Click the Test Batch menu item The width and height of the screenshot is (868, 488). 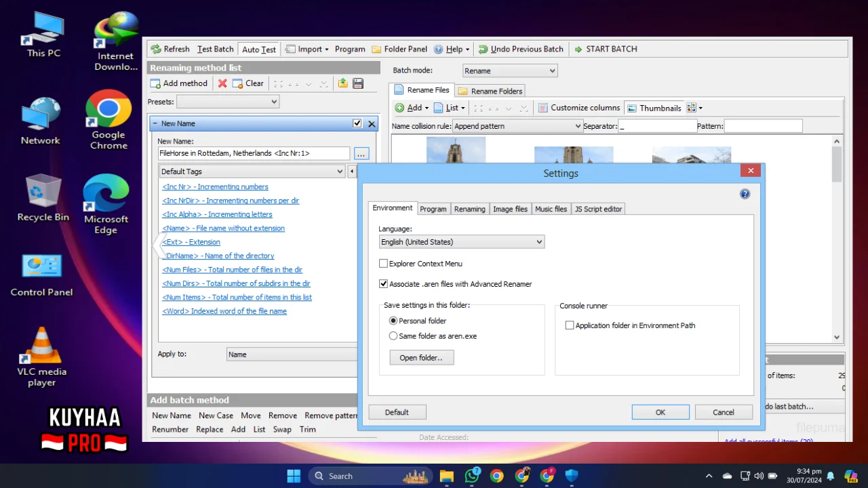[216, 49]
